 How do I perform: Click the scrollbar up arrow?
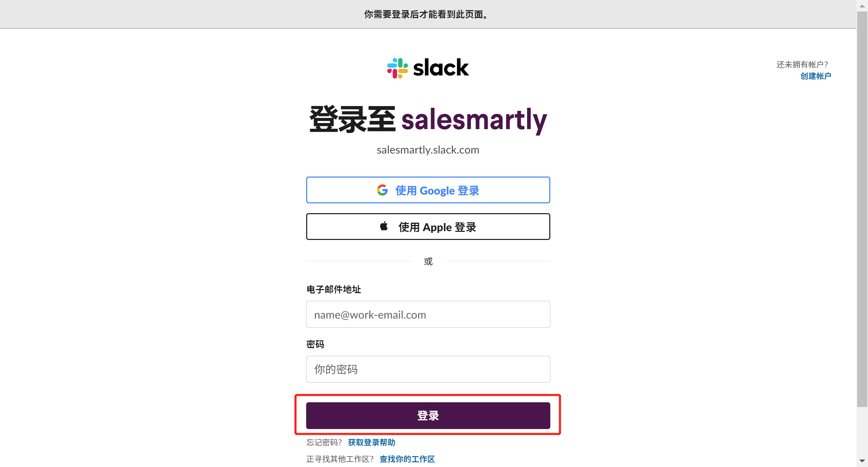862,6
